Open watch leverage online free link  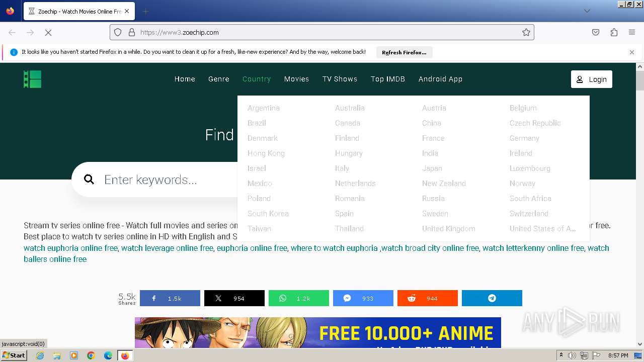pyautogui.click(x=167, y=248)
